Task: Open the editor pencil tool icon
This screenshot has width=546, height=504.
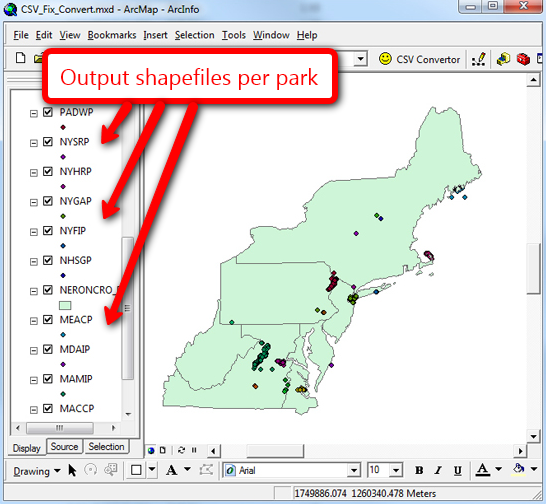Action: point(479,59)
